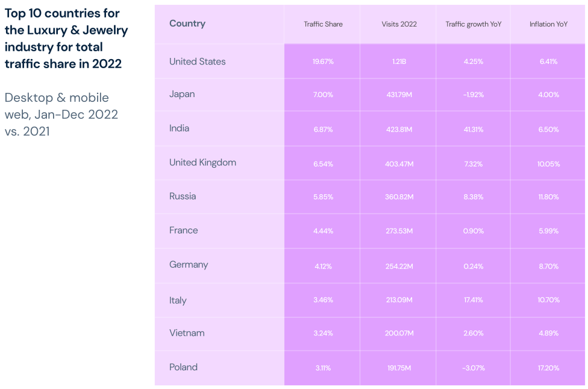Click Poland's 17.20% inflation value

click(x=548, y=368)
